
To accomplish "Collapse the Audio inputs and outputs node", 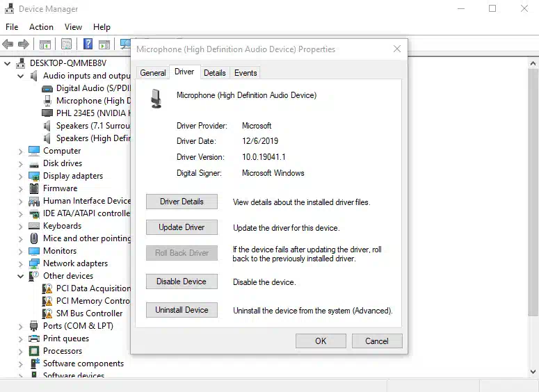I will 21,76.
